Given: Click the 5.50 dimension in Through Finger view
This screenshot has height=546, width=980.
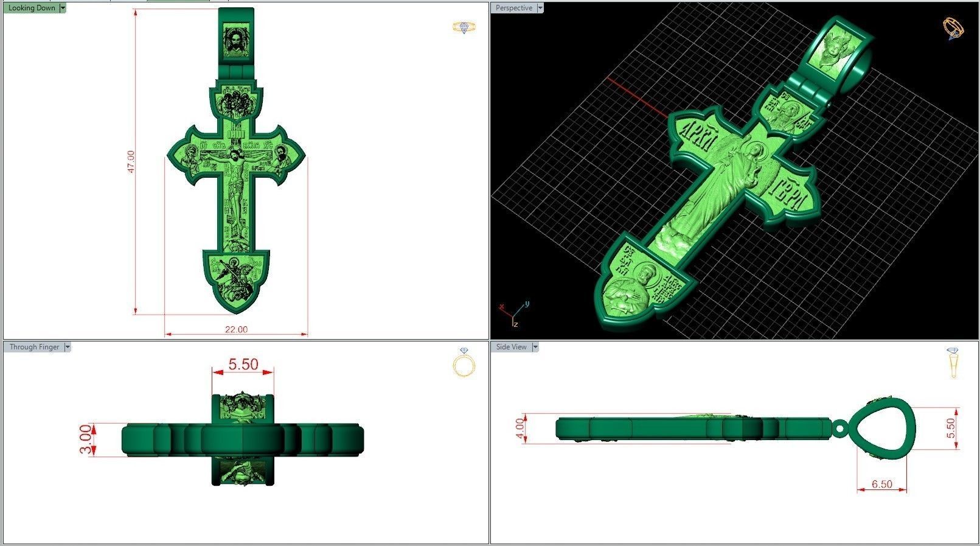Looking at the screenshot, I should [x=243, y=364].
